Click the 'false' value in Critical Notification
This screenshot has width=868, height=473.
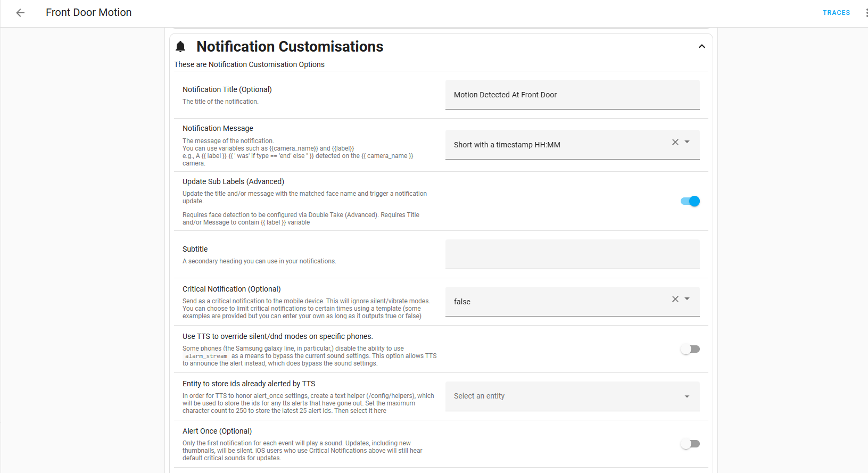(x=462, y=302)
